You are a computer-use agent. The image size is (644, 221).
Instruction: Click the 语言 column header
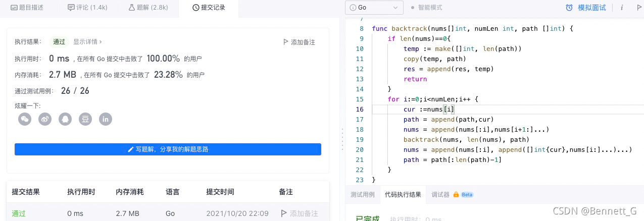[x=173, y=192]
